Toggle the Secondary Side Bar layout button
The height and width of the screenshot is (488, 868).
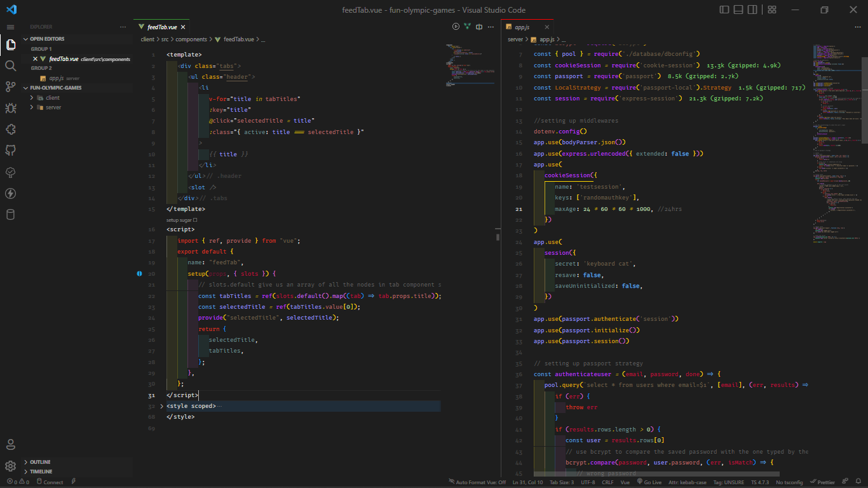(x=752, y=10)
